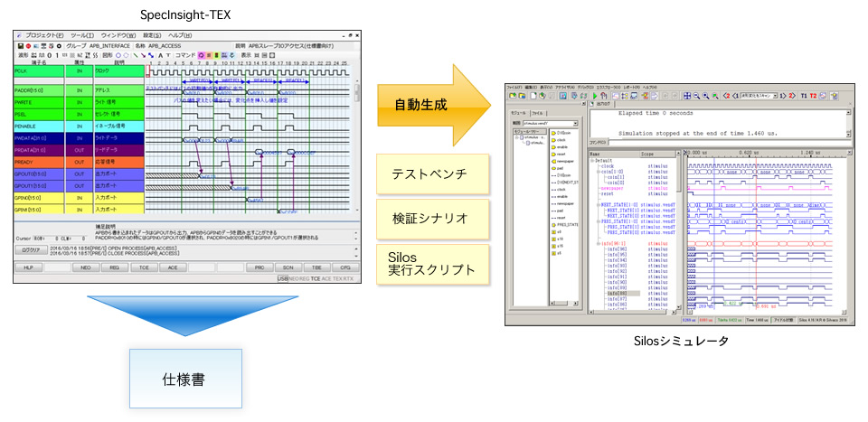Select the green diagonal line tool
Viewport: 868px width, 422px height.
click(136, 55)
